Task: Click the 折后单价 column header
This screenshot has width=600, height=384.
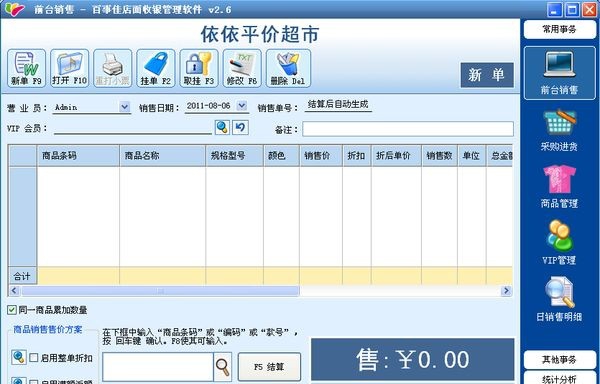Action: 396,156
